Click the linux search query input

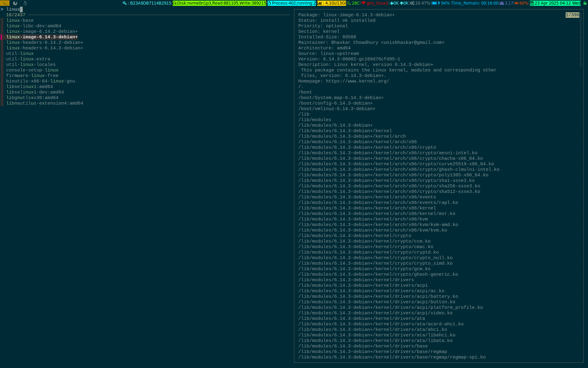[13, 10]
